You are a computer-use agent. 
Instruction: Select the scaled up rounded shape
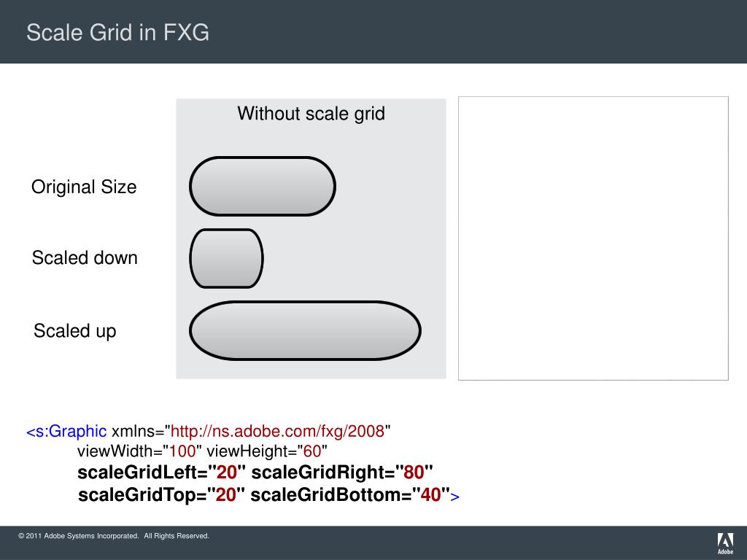coord(305,330)
